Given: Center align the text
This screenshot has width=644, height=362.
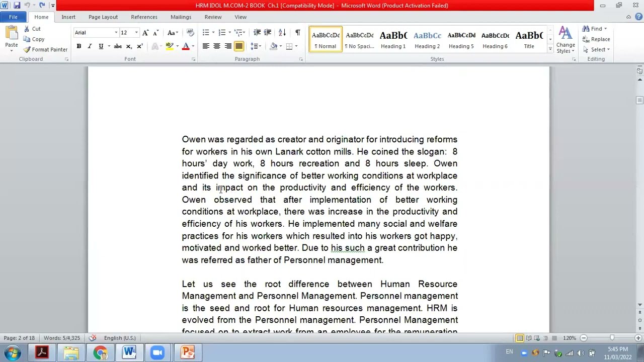Looking at the screenshot, I should 217,46.
